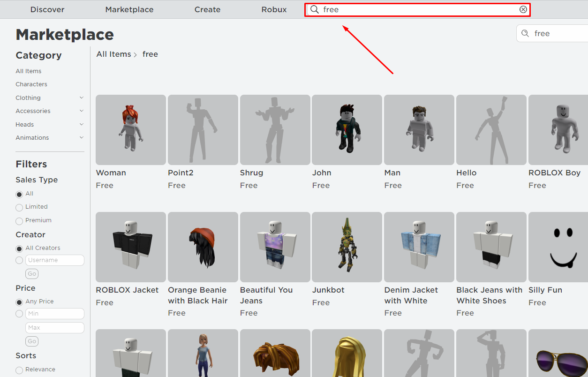588x377 pixels.
Task: Click the Creator Username input field
Action: tap(55, 260)
